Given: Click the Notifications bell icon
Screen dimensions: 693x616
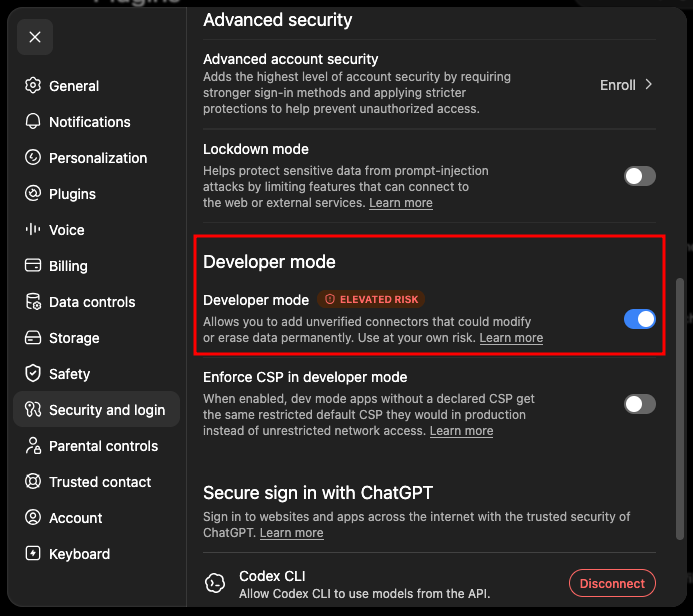Looking at the screenshot, I should pyautogui.click(x=33, y=122).
